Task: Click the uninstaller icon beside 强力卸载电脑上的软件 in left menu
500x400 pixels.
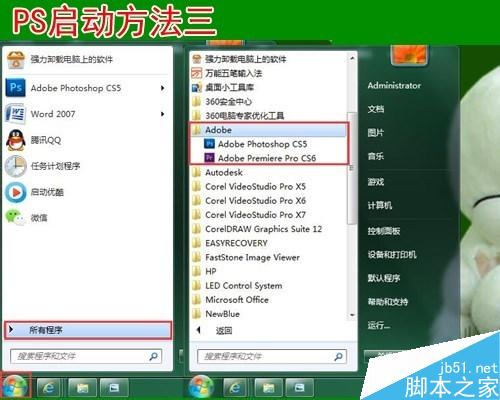Action: click(x=16, y=60)
